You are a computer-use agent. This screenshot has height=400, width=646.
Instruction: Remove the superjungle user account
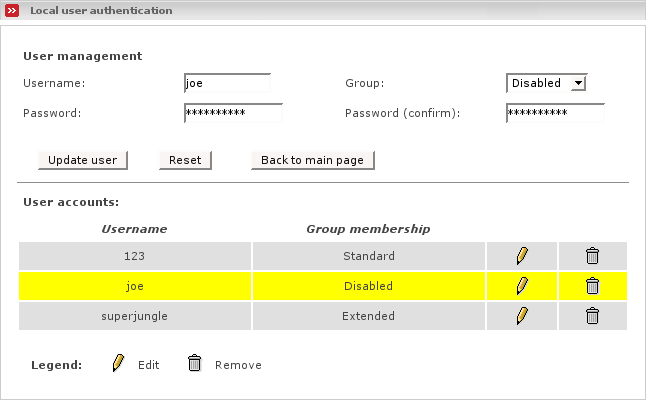tap(592, 316)
